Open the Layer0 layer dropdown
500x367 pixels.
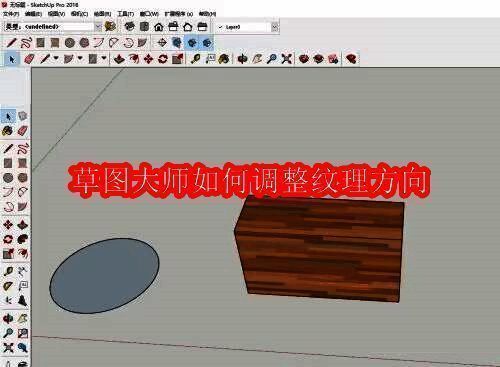pyautogui.click(x=274, y=27)
